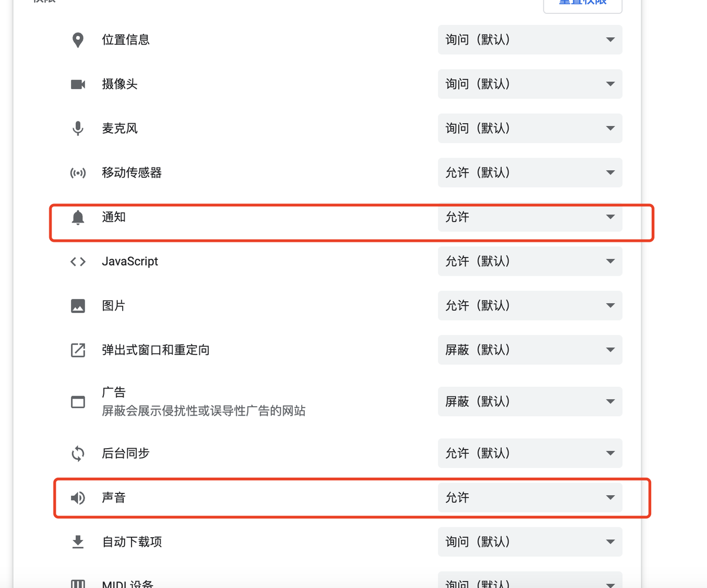Click the automatic downloads arrow icon

(x=78, y=542)
